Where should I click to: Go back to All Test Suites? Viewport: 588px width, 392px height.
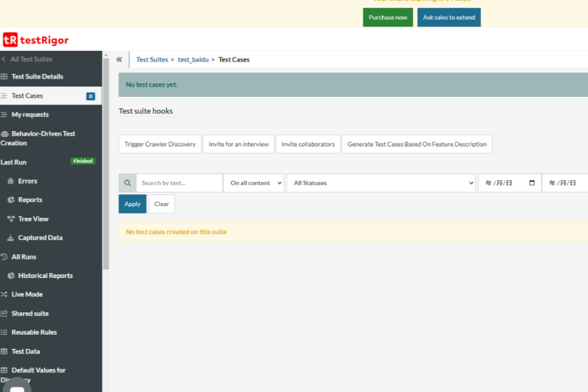31,59
